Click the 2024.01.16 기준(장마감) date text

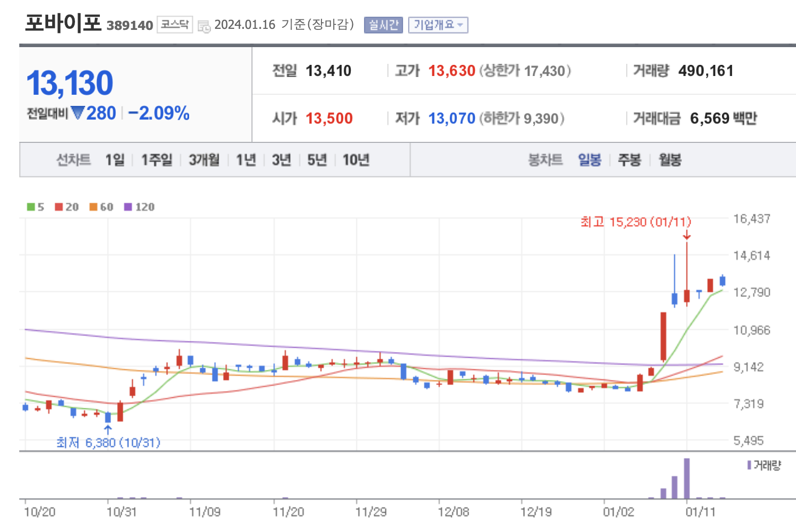pos(284,24)
